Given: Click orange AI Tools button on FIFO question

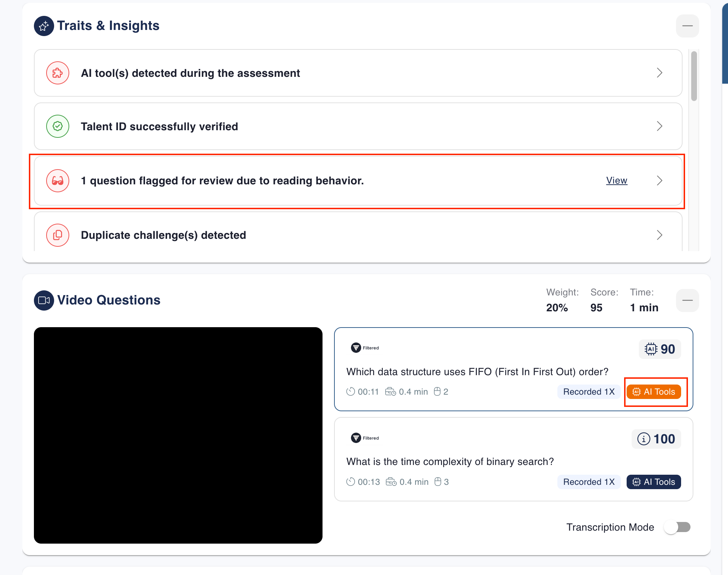Looking at the screenshot, I should [654, 392].
